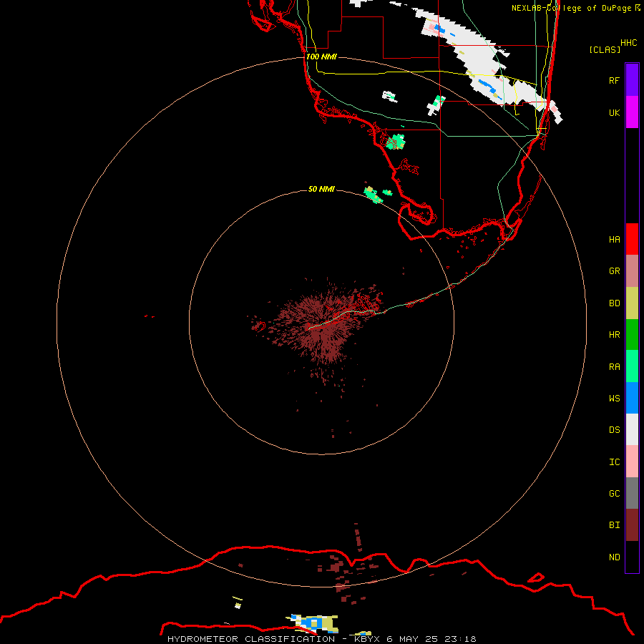Image resolution: width=644 pixels, height=644 pixels.
Task: Pick the RA bright green swatch
Action: 632,366
